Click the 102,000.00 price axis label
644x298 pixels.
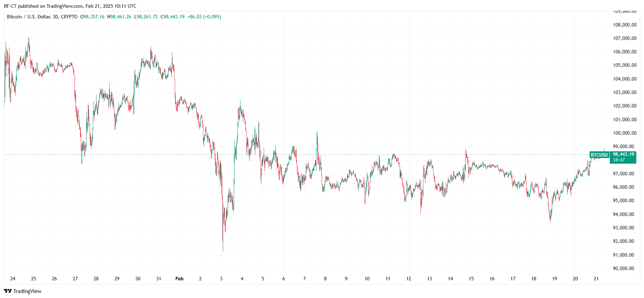625,106
